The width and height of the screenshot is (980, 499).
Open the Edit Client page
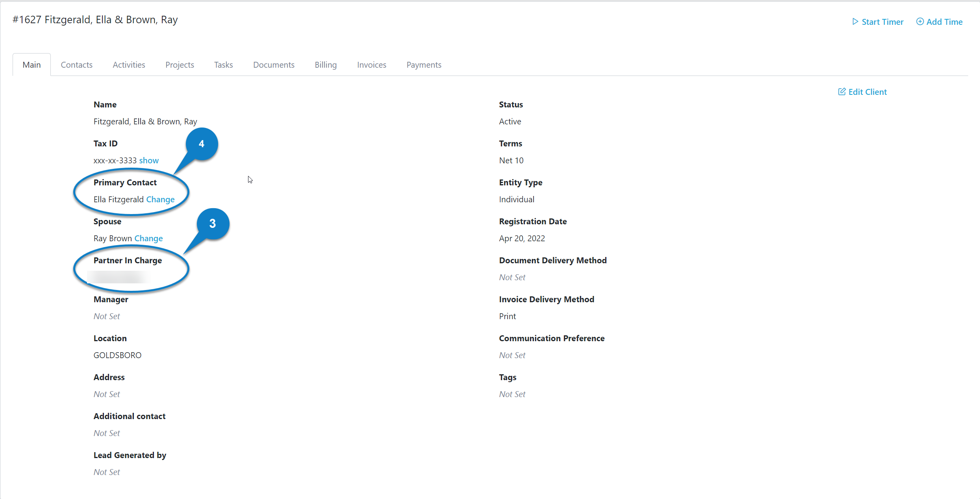(x=867, y=92)
